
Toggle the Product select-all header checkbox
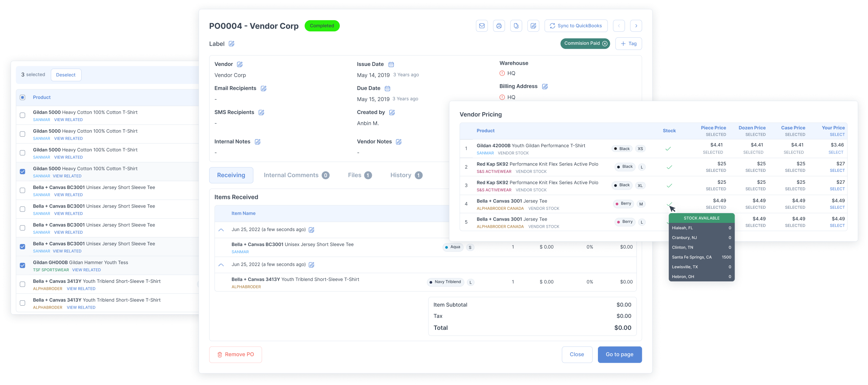[23, 97]
